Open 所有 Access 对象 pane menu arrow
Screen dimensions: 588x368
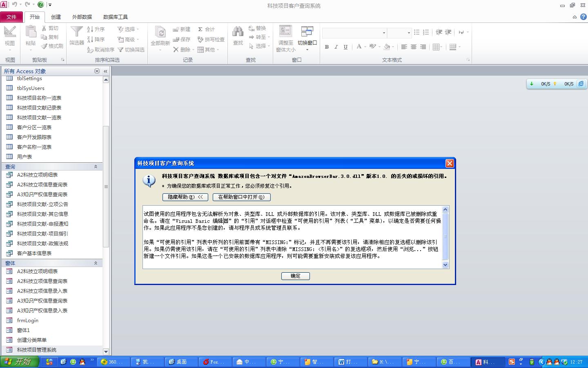coord(97,71)
